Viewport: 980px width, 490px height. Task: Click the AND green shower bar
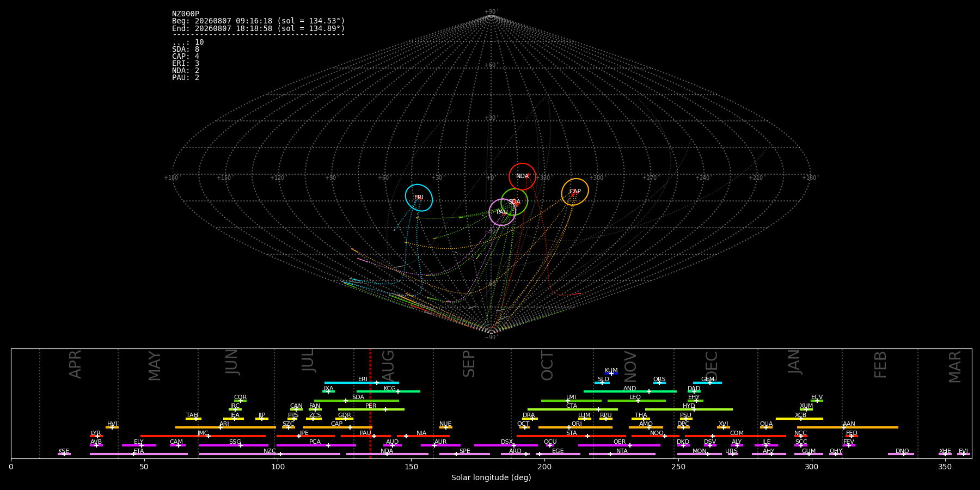tap(630, 391)
